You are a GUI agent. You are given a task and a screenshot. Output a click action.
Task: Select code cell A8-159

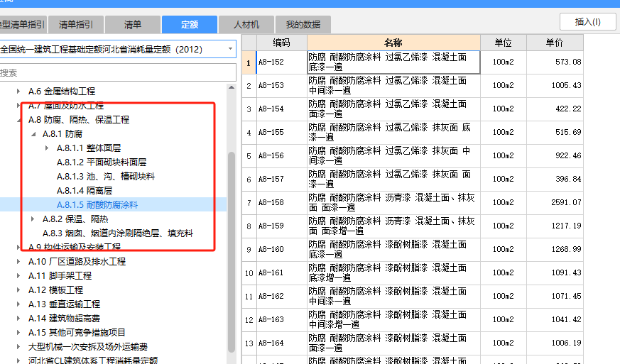[282, 226]
